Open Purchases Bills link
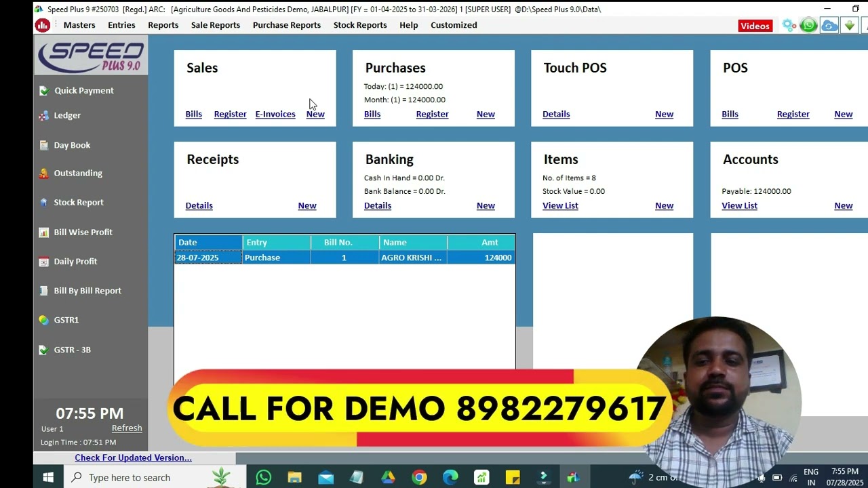Viewport: 868px width, 488px height. pyautogui.click(x=372, y=114)
